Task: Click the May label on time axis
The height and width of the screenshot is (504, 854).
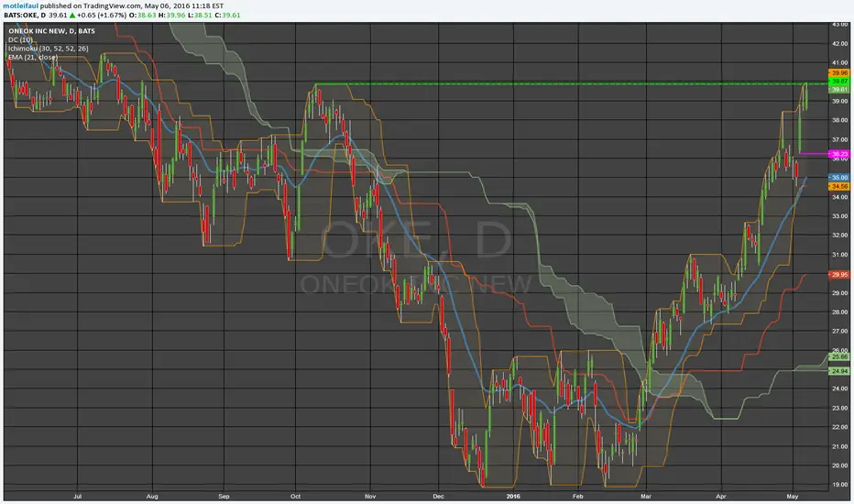Action: (793, 497)
